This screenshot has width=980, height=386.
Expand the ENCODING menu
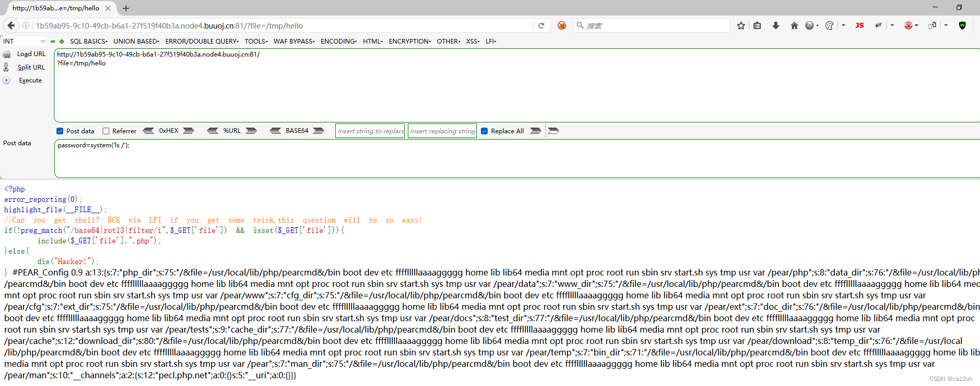point(338,42)
